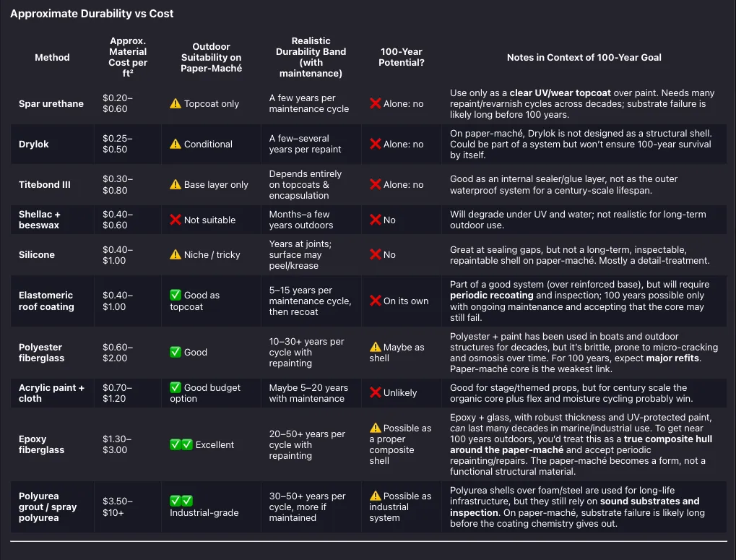The height and width of the screenshot is (560, 736).
Task: Click the red X beside "Unlikely"
Action: pos(376,393)
